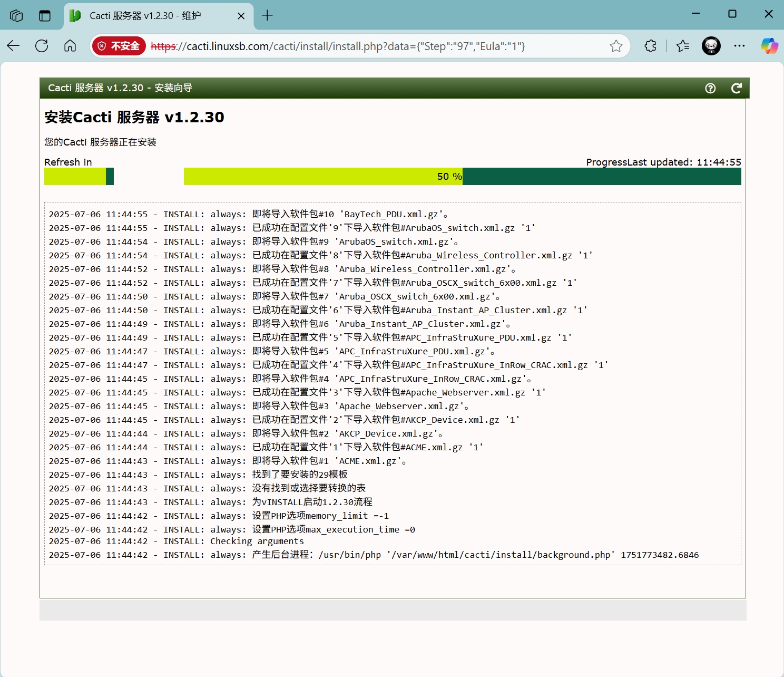Select the Cacti 服务器 v1.2.30 tab
Image resolution: width=784 pixels, height=677 pixels.
[x=145, y=16]
